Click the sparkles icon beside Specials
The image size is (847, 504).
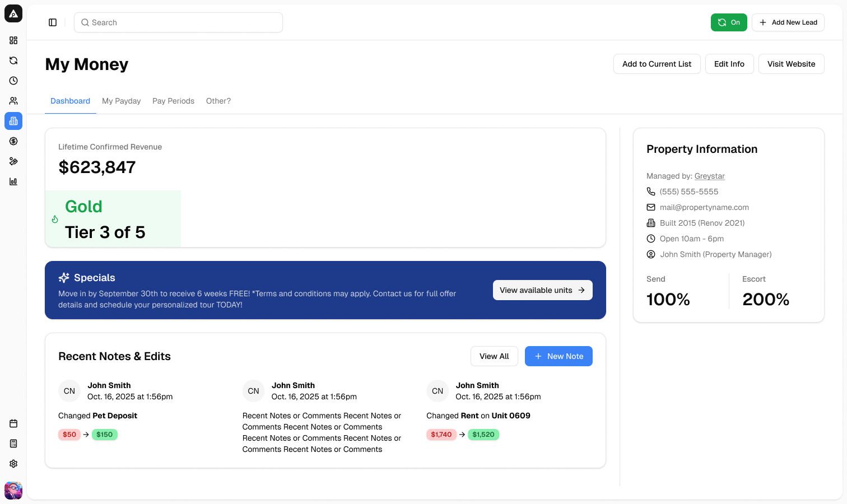64,278
